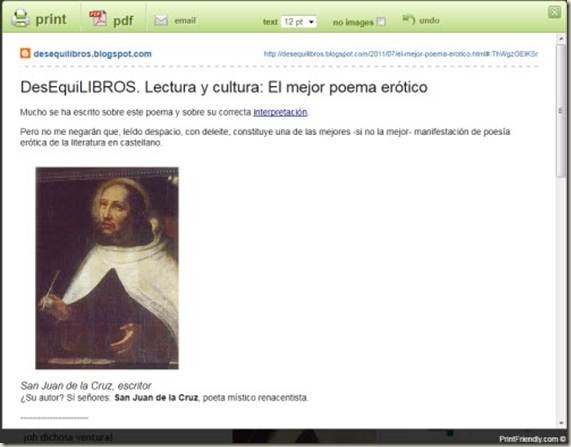This screenshot has height=447, width=571.
Task: Click the scrollbar down arrow
Action: pos(561,423)
